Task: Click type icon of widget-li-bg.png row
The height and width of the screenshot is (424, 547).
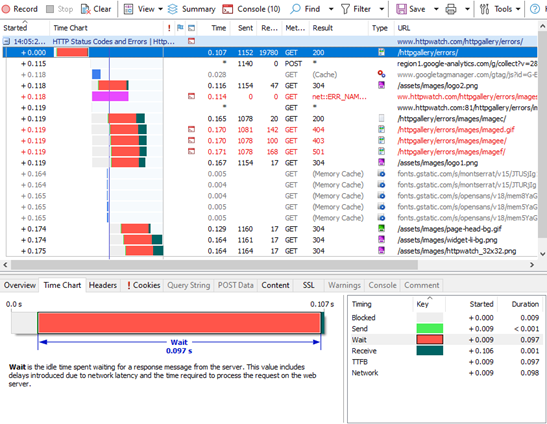Action: click(x=381, y=239)
